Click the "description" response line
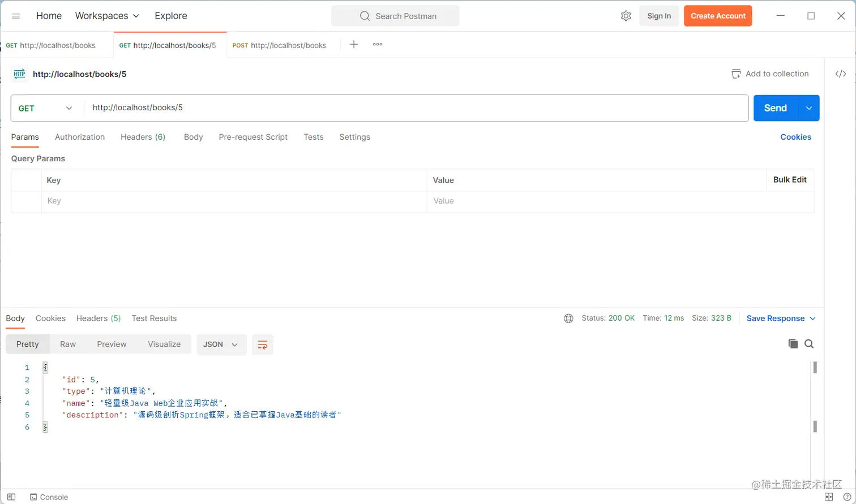Viewport: 856px width, 504px height. [202, 415]
